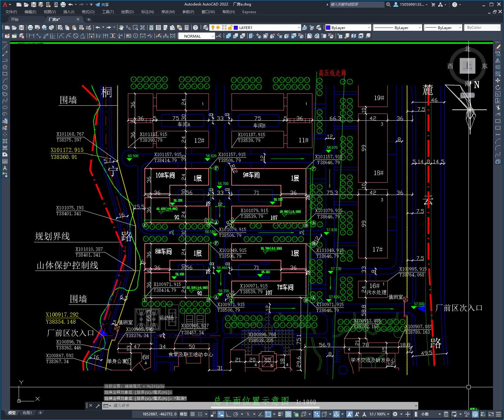Open the NORMAL dimension style dropdown
The width and height of the screenshot is (504, 420).
pos(213,36)
